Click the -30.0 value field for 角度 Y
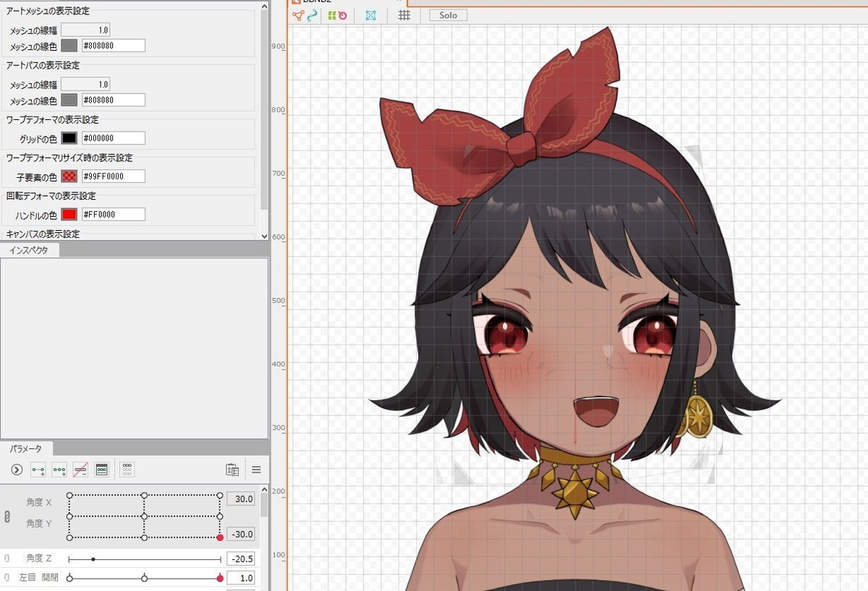This screenshot has width=868, height=591. [241, 535]
